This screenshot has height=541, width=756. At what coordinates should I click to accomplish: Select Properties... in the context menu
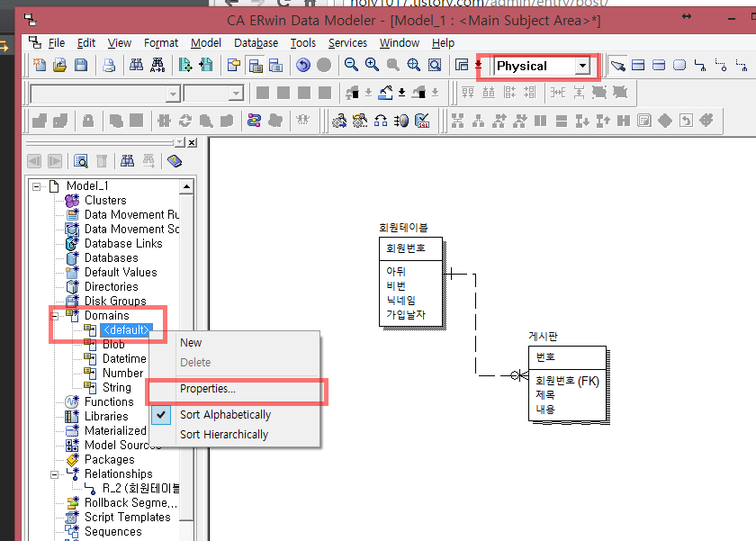(x=235, y=389)
